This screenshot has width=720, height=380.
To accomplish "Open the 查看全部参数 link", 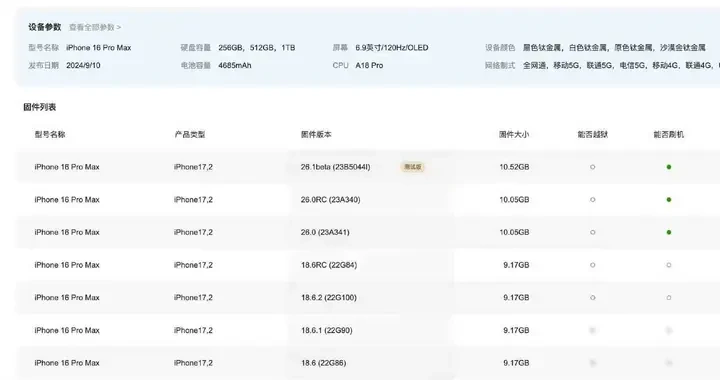I will coord(95,28).
